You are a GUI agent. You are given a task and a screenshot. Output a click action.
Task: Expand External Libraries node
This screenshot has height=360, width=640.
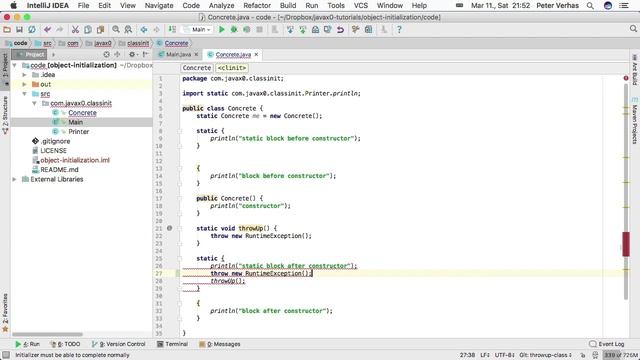[15, 179]
